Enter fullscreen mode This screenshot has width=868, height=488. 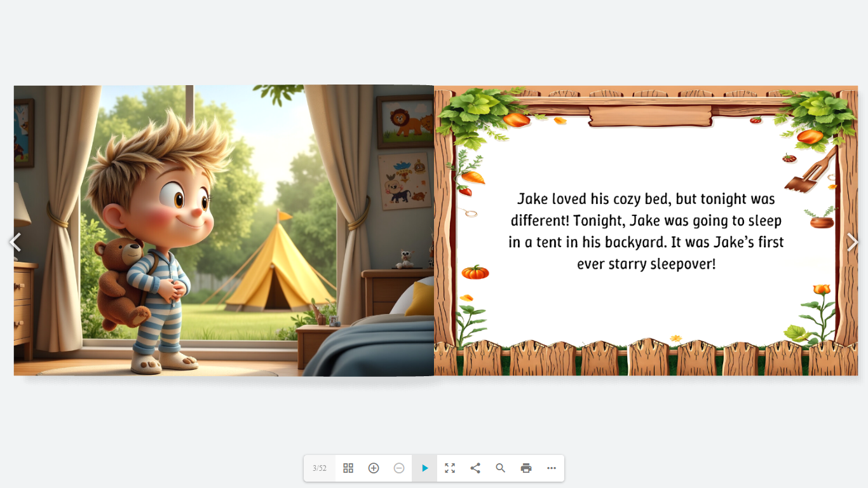pyautogui.click(x=450, y=468)
